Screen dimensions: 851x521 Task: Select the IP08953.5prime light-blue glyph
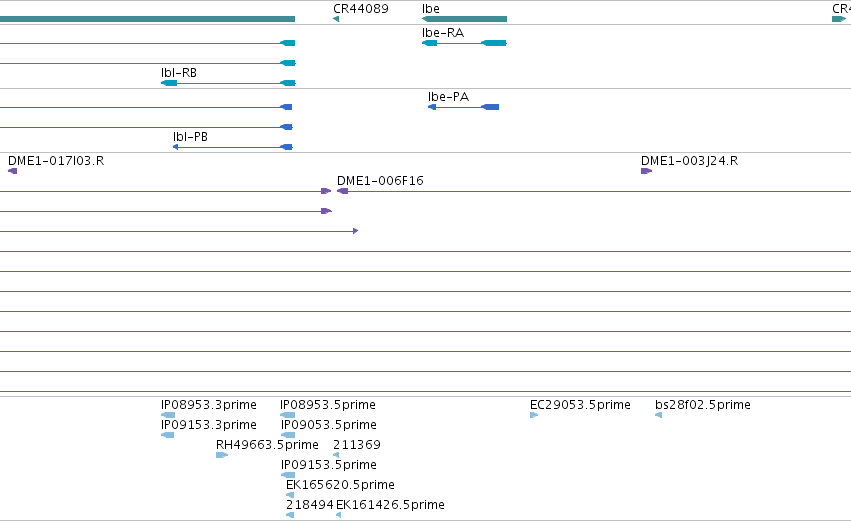tap(288, 415)
